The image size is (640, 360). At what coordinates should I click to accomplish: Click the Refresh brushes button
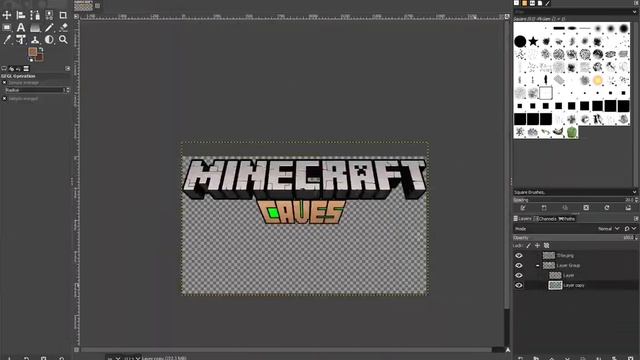(607, 208)
